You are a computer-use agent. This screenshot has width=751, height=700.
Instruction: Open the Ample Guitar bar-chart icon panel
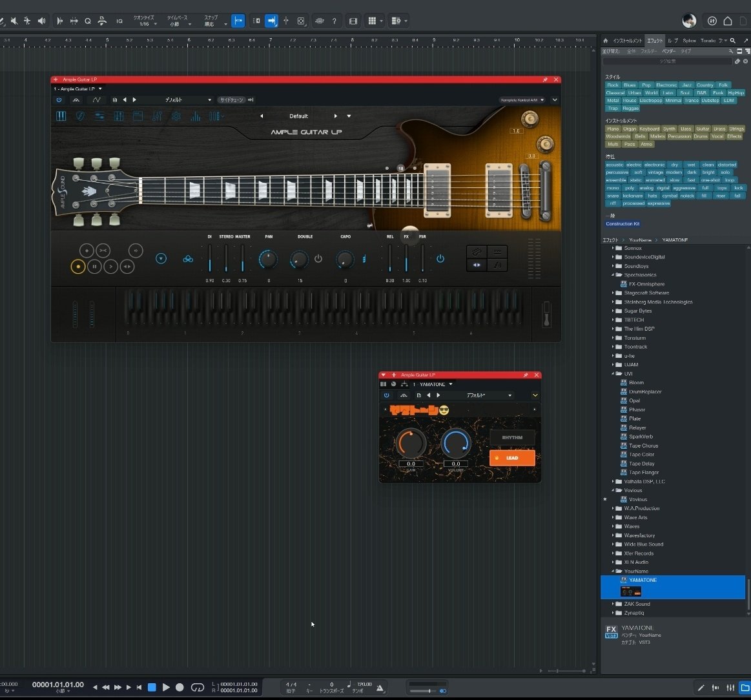coord(196,116)
